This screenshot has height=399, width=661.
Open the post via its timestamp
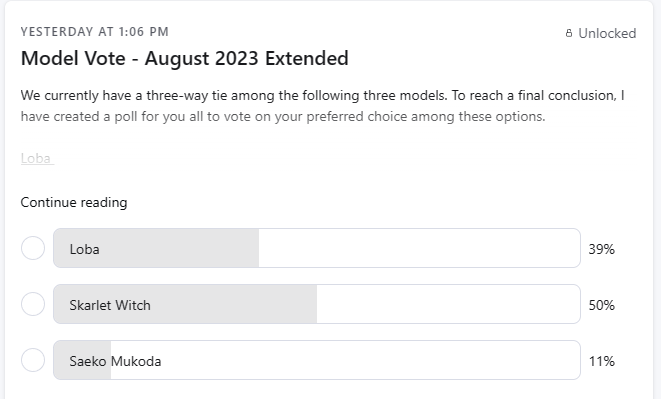click(x=94, y=32)
